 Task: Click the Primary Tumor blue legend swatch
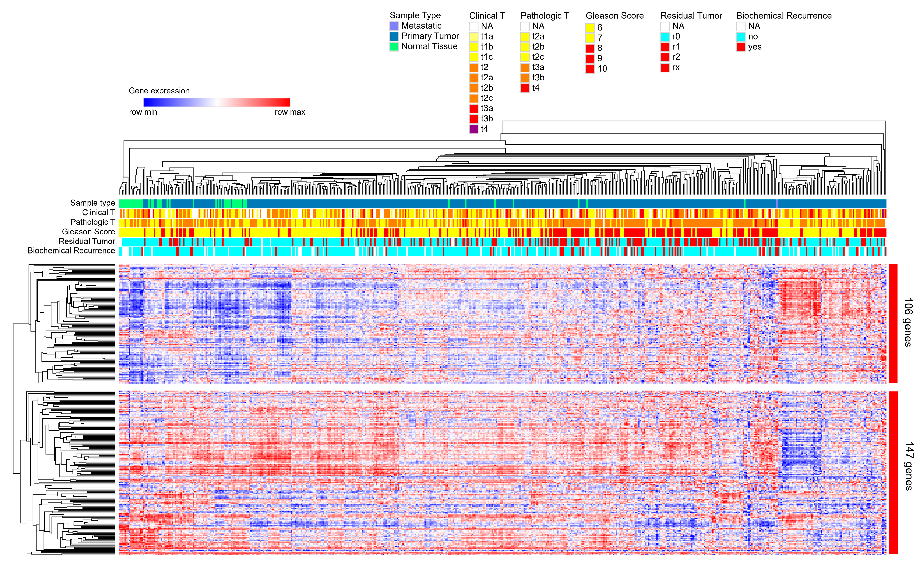[394, 36]
